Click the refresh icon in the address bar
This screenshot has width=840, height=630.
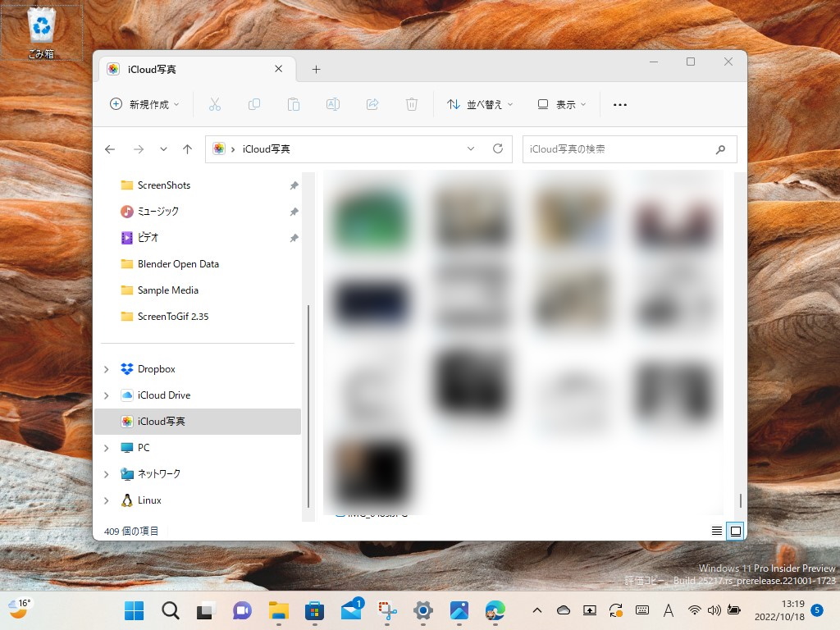coord(499,148)
